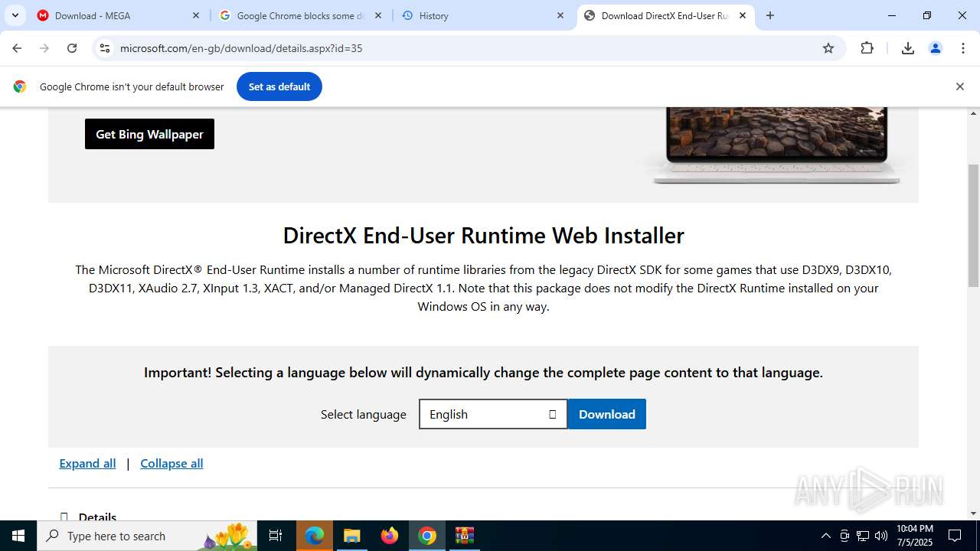
Task: Click the scrollbar up arrow
Action: click(974, 113)
